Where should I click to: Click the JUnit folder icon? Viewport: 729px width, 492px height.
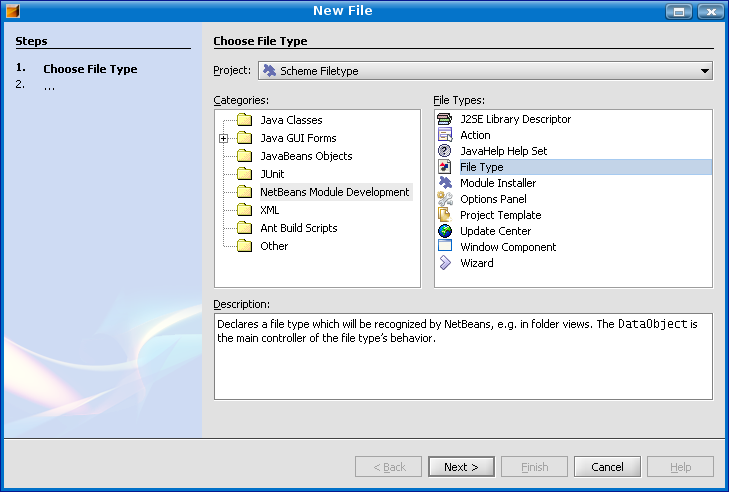[x=245, y=174]
